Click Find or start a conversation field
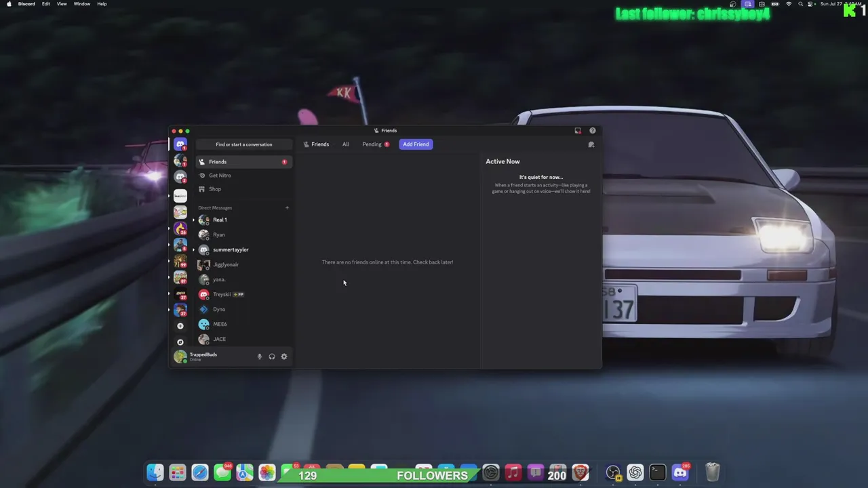The height and width of the screenshot is (488, 868). coord(244,144)
